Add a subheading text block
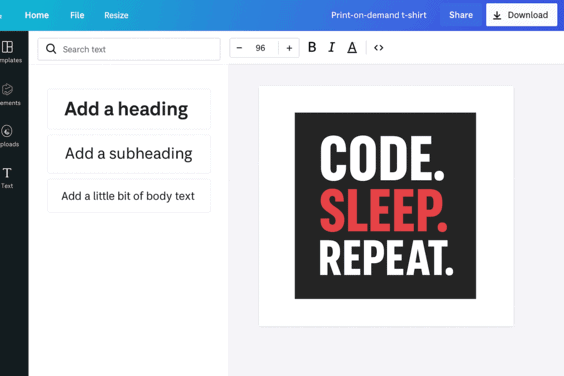The height and width of the screenshot is (376, 564). click(129, 154)
